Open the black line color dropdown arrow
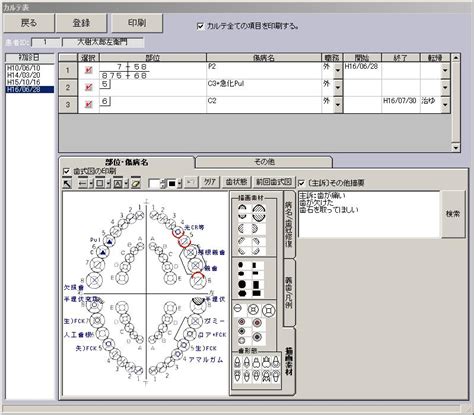The width and height of the screenshot is (474, 415). (x=179, y=183)
